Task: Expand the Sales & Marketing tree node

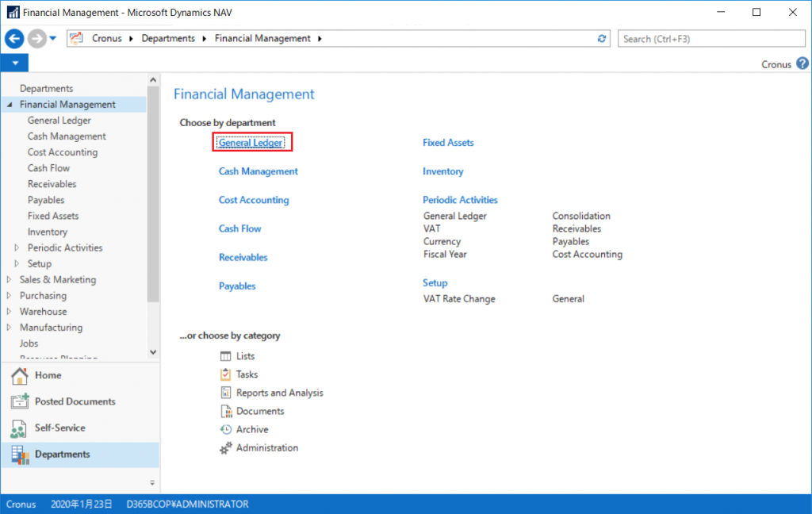Action: pos(10,280)
